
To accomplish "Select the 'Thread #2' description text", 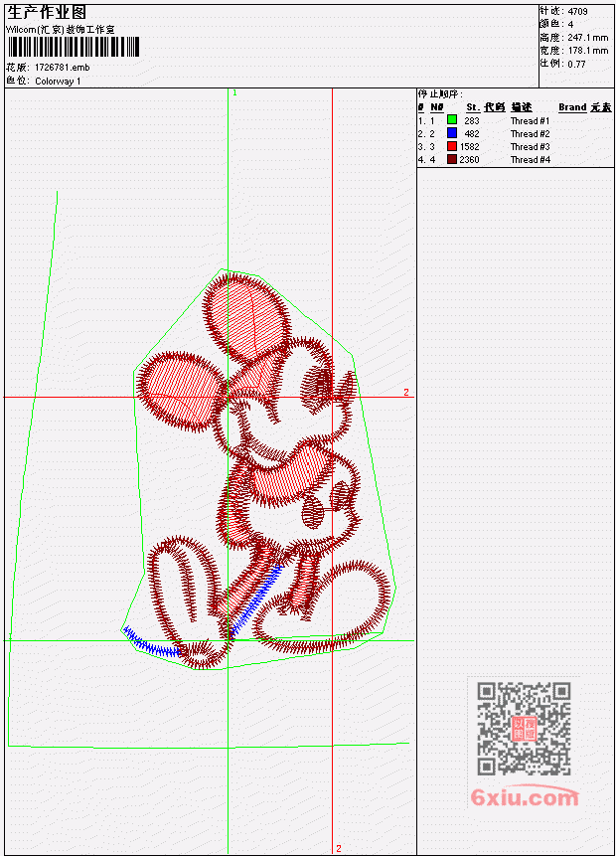I will coord(530,134).
